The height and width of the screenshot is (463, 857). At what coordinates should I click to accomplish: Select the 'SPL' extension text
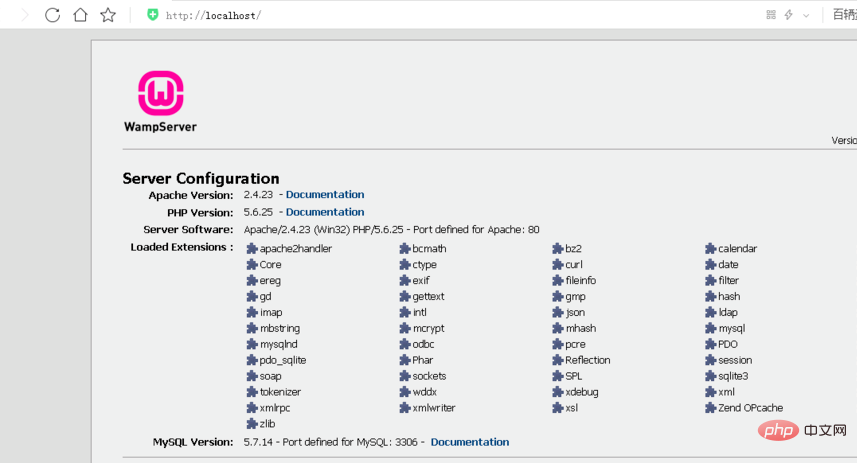(573, 376)
